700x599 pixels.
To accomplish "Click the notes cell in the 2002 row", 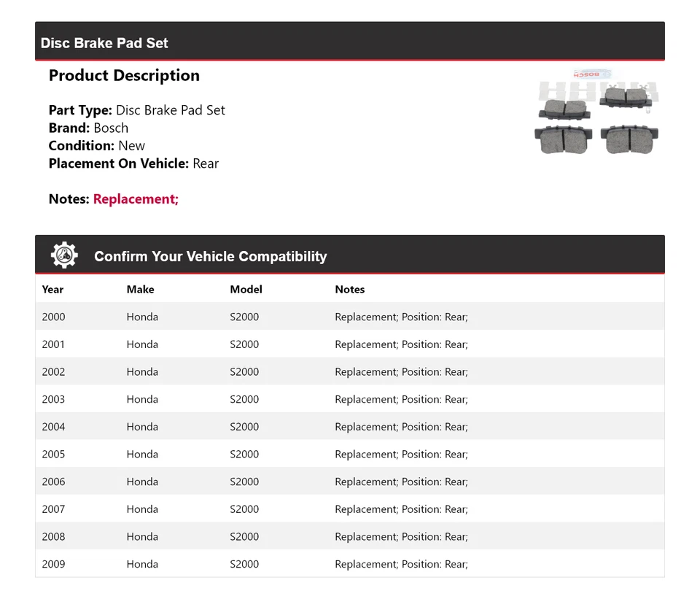I will (x=401, y=371).
